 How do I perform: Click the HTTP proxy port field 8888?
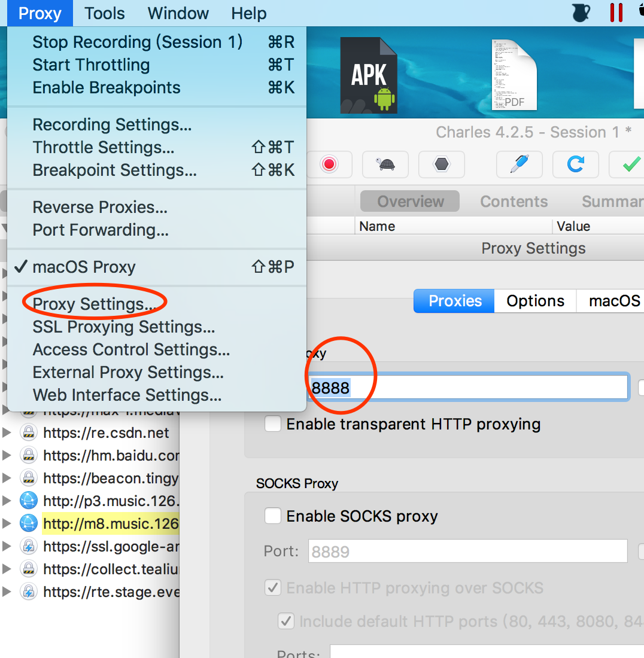pos(469,387)
